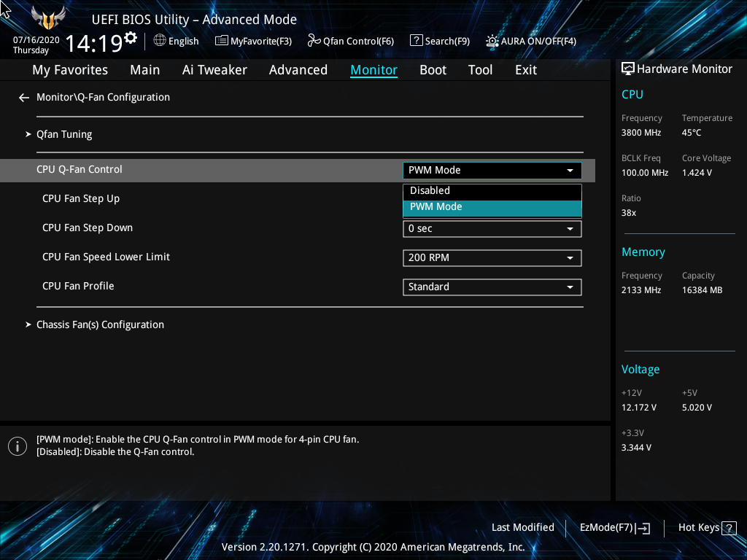The height and width of the screenshot is (560, 747).
Task: Click the CPU Q-Fan Control label
Action: (x=79, y=169)
